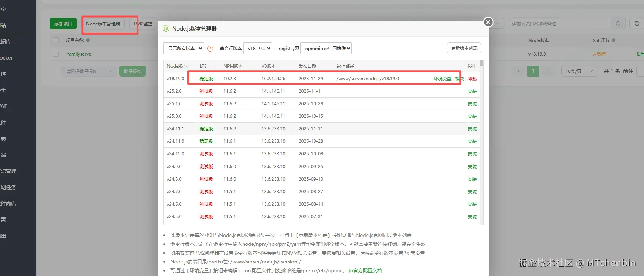Open Docker in the sidebar

(x=7, y=58)
